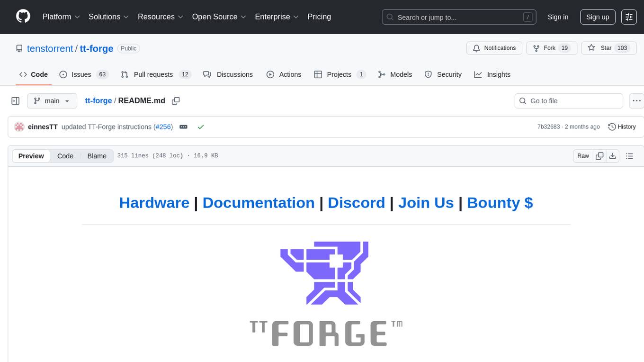Expand the commit message details ellipsis
The height and width of the screenshot is (362, 644).
(x=184, y=127)
